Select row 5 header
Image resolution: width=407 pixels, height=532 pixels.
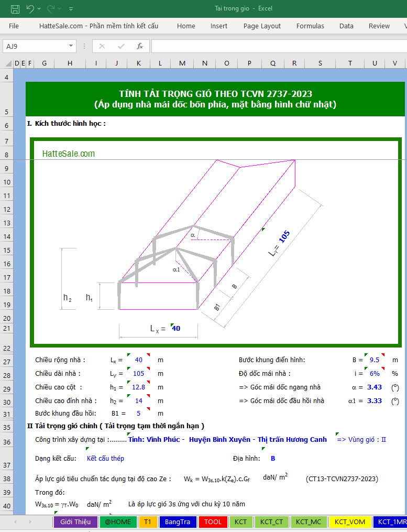[6, 100]
